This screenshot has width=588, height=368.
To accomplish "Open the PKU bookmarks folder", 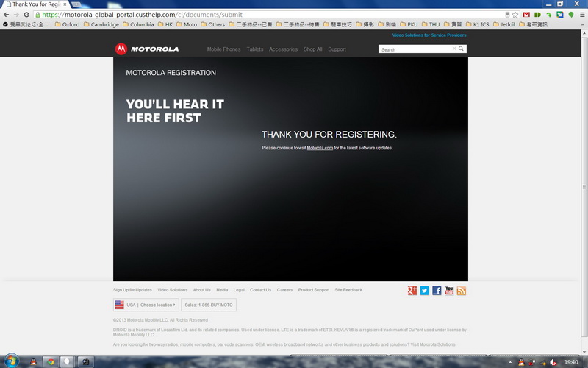I will point(409,24).
